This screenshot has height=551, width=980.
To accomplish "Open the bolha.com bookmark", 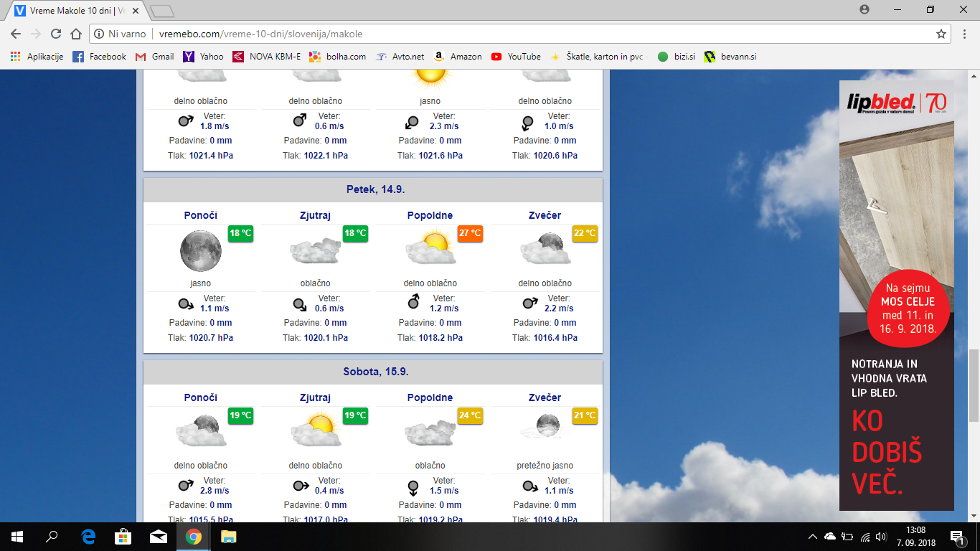I will pos(337,57).
